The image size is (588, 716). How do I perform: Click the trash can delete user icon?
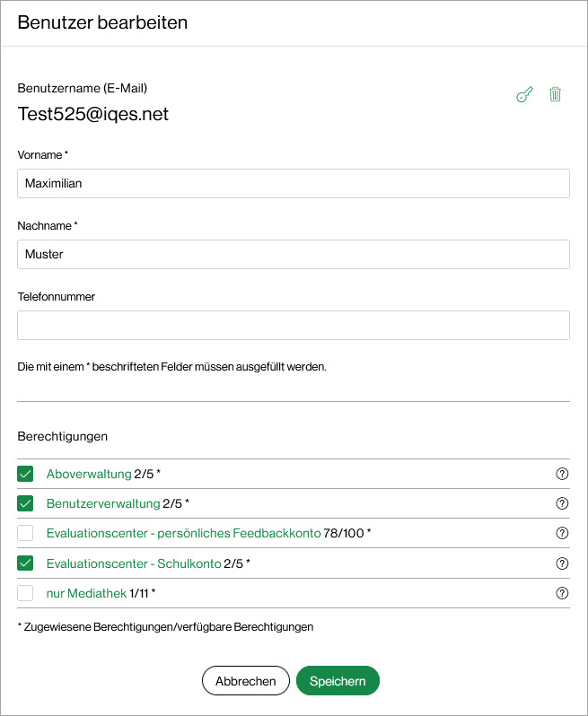point(555,94)
